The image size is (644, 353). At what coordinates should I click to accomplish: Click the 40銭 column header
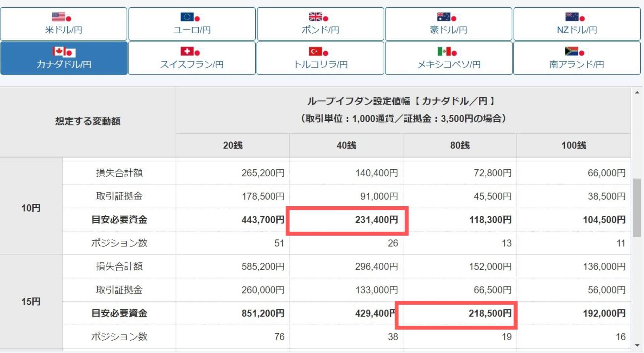[346, 145]
